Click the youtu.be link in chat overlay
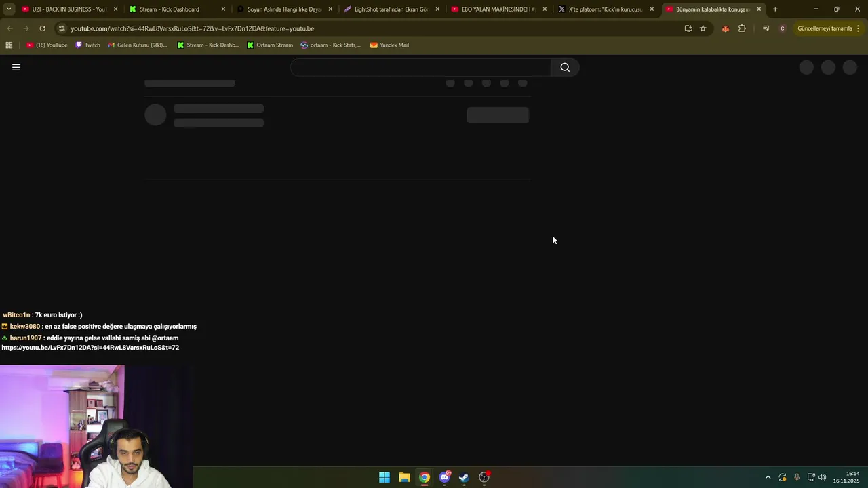 90,348
